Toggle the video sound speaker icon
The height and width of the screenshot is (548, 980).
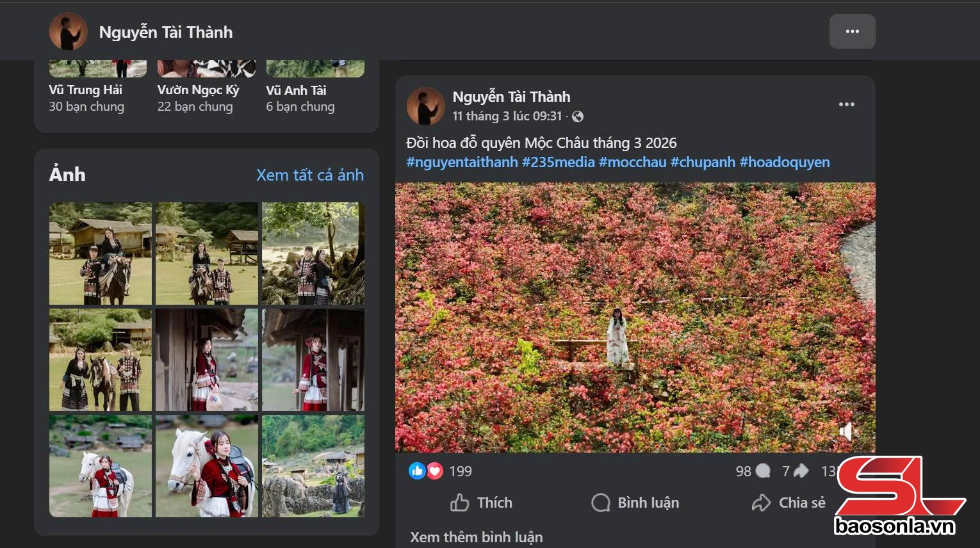pyautogui.click(x=846, y=431)
